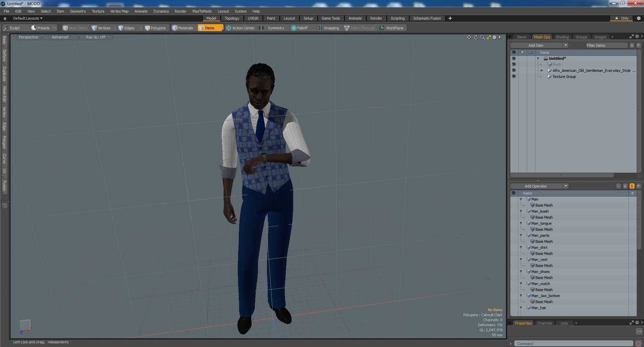The image size is (644, 347).
Task: Click the layout settings gear at top right
Action: (639, 18)
